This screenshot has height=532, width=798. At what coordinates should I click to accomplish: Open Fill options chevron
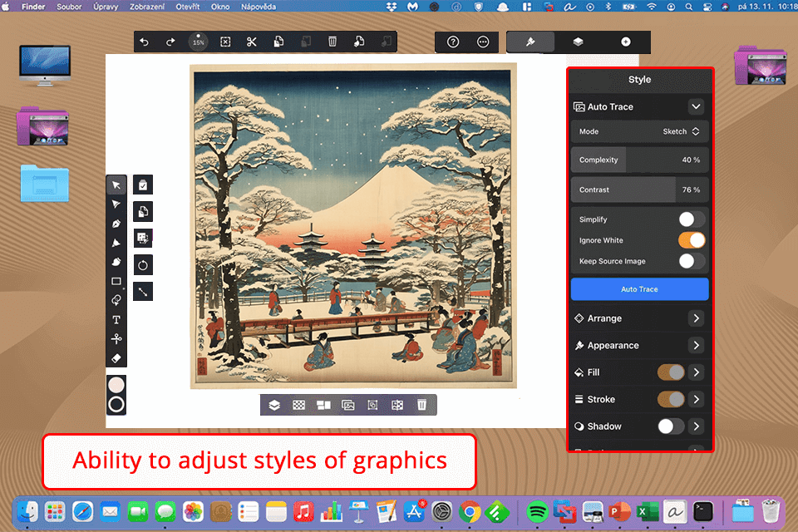[697, 372]
